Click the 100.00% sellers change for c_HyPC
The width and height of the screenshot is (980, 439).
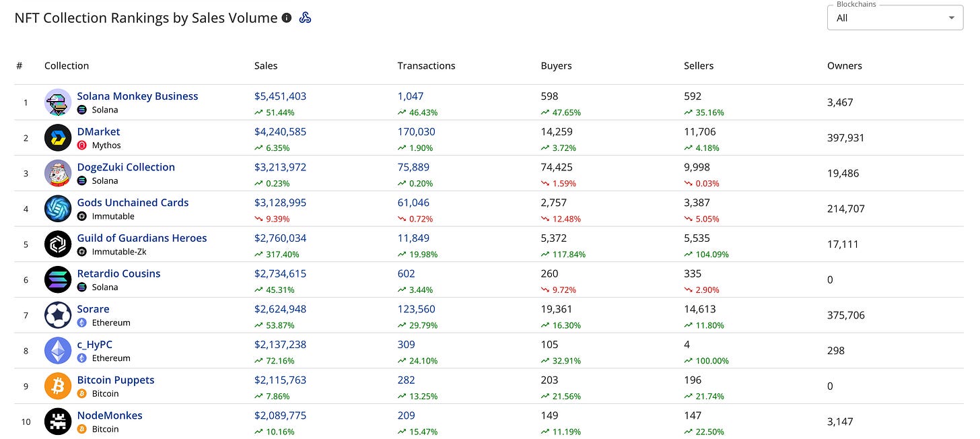point(706,361)
